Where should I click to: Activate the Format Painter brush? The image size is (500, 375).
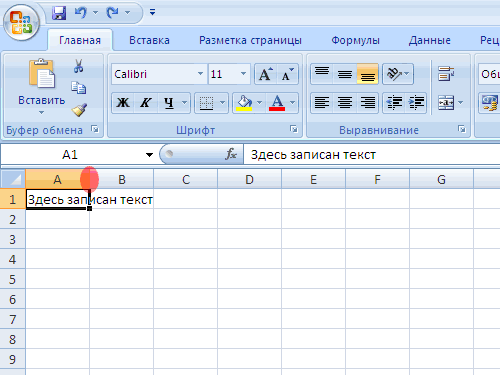pos(79,110)
